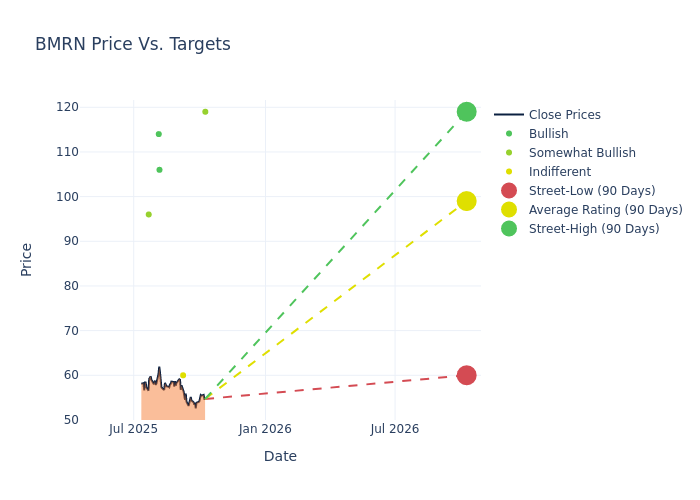This screenshot has width=700, height=500.
Task: Click the Somewhat Bullish dot at price 114
Action: [158, 134]
